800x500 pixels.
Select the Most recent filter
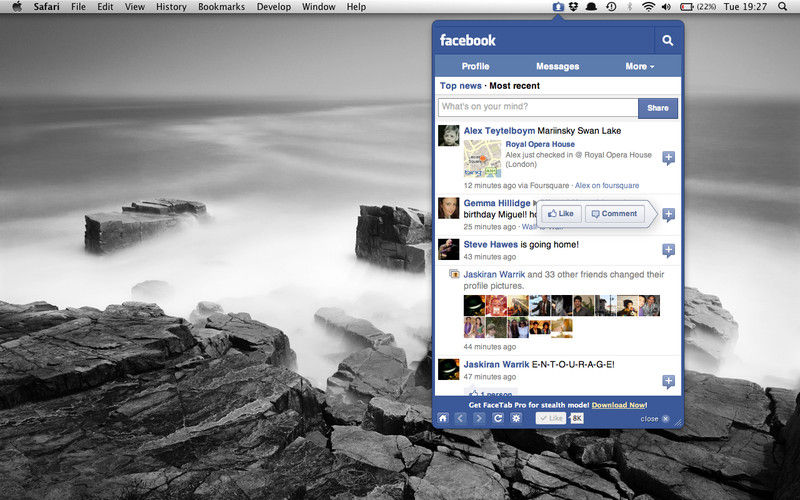[514, 86]
